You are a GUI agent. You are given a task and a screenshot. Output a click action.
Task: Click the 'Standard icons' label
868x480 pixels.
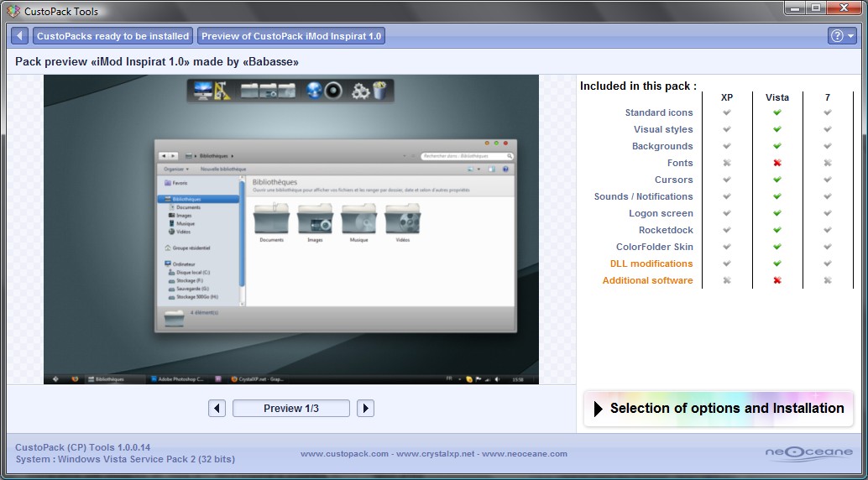point(659,112)
